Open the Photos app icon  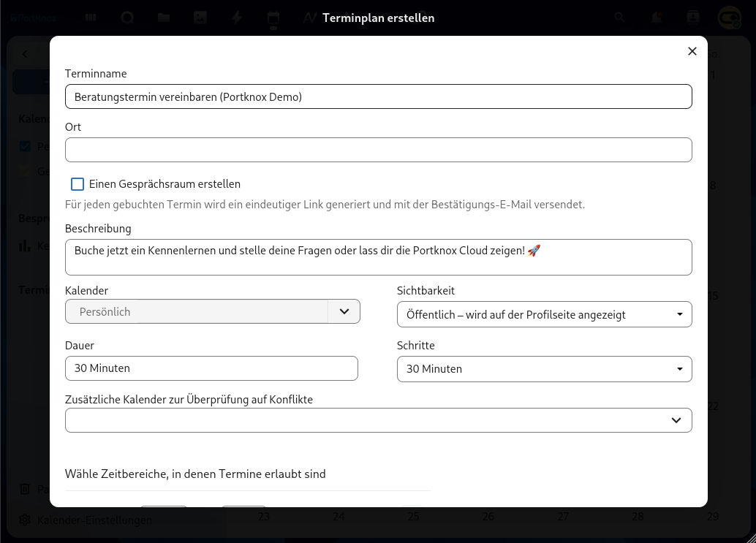coord(200,18)
